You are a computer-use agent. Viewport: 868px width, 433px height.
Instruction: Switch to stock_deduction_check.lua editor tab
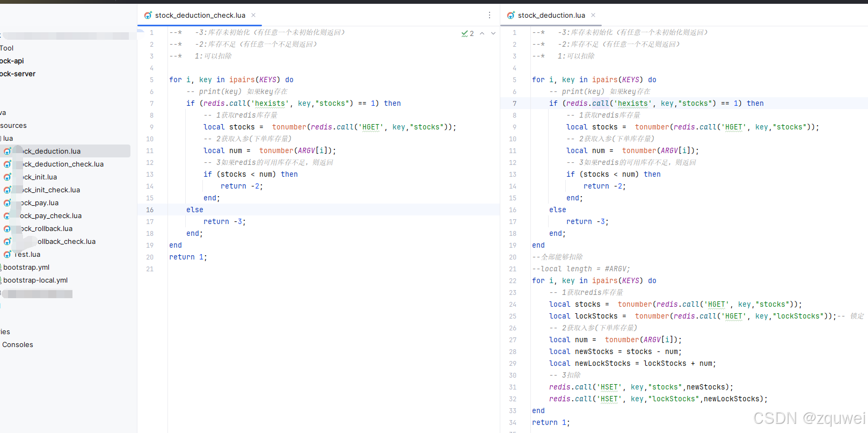pyautogui.click(x=200, y=16)
